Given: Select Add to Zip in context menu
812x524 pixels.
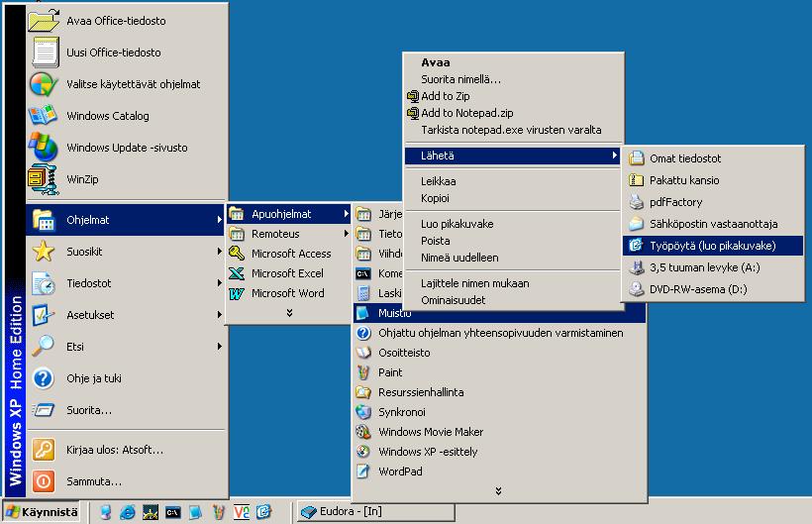Looking at the screenshot, I should pyautogui.click(x=446, y=96).
